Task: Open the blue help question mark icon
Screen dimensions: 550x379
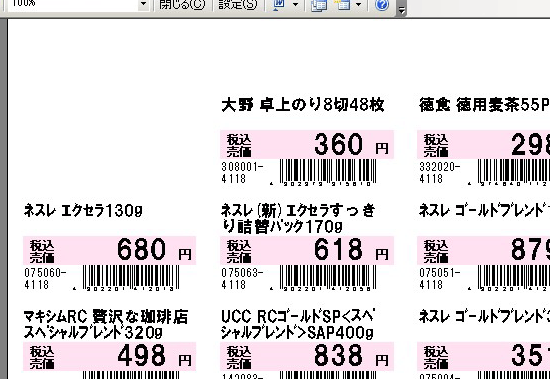Action: [382, 5]
